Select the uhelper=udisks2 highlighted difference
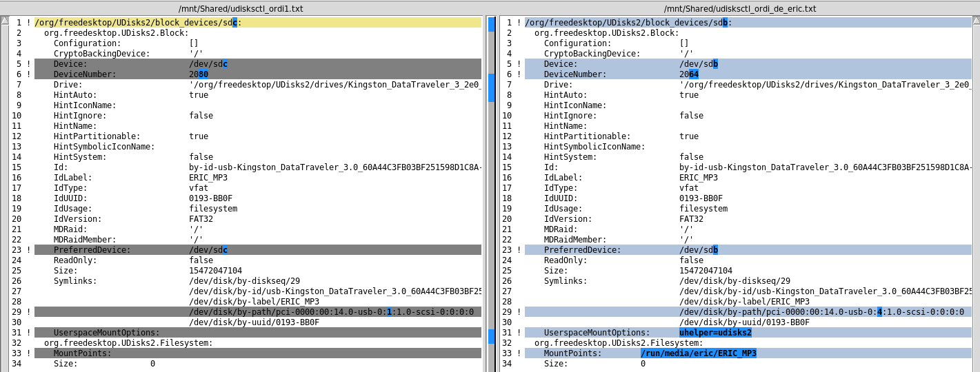Screen dimensions: 980x372 point(715,333)
